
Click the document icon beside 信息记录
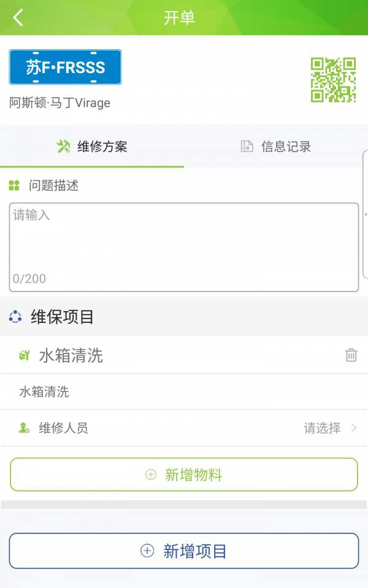click(247, 147)
